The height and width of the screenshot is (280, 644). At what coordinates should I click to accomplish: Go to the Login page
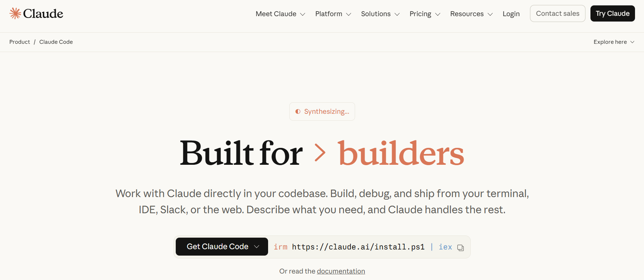pos(511,14)
